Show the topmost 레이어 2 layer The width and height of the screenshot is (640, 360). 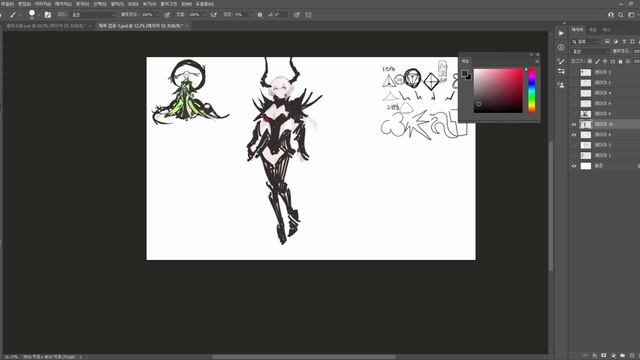click(x=574, y=72)
